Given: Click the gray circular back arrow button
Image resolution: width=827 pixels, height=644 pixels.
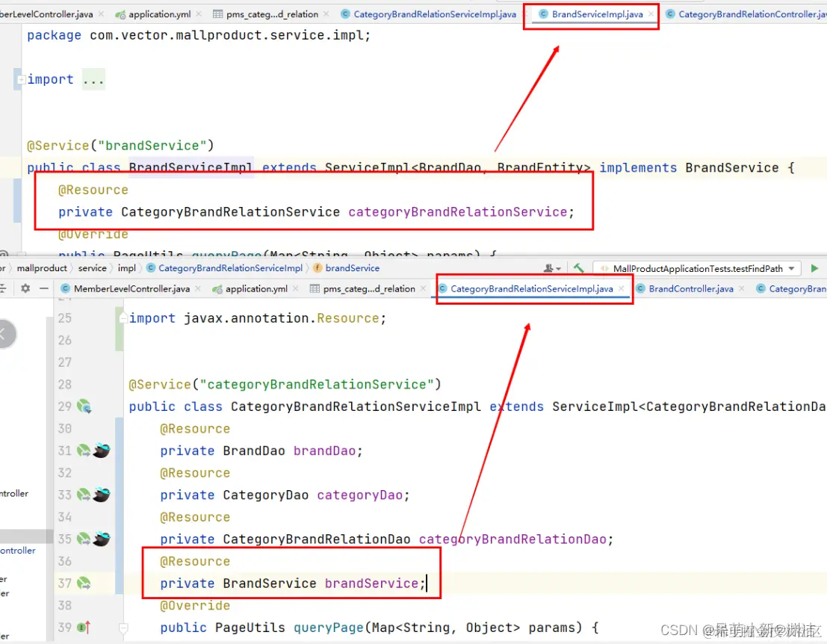Looking at the screenshot, I should [x=3, y=334].
